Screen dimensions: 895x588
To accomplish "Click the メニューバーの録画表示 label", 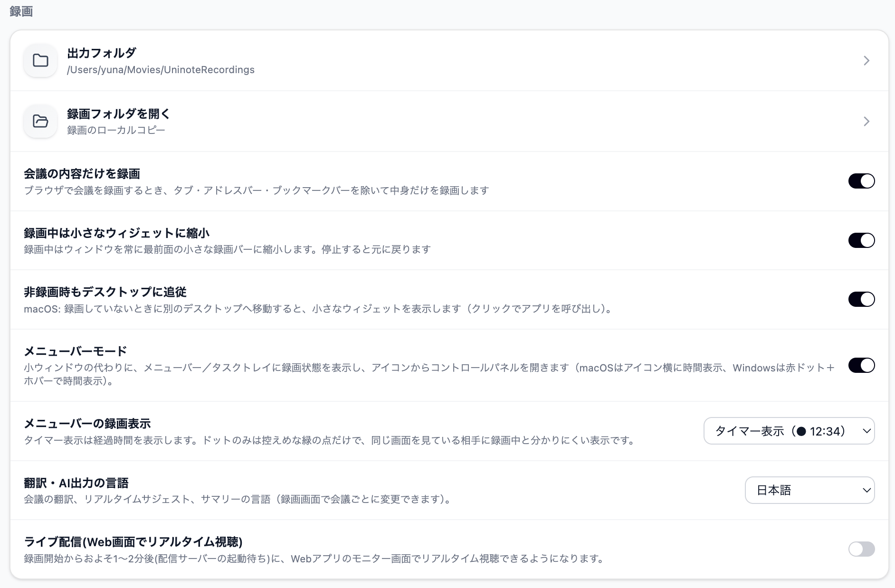I will pos(87,424).
